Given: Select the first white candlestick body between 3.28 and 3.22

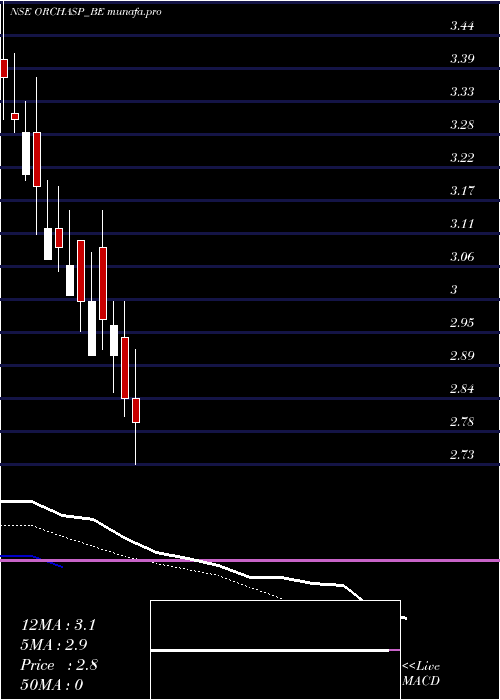Looking at the screenshot, I should (x=26, y=153).
